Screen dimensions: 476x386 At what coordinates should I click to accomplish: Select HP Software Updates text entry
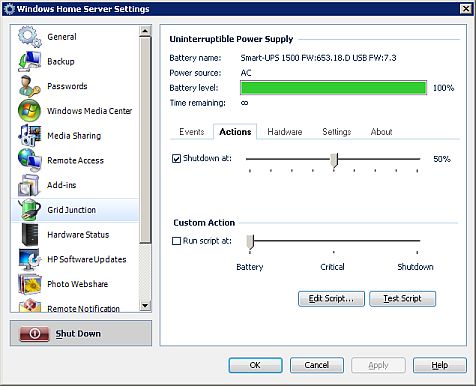[87, 259]
